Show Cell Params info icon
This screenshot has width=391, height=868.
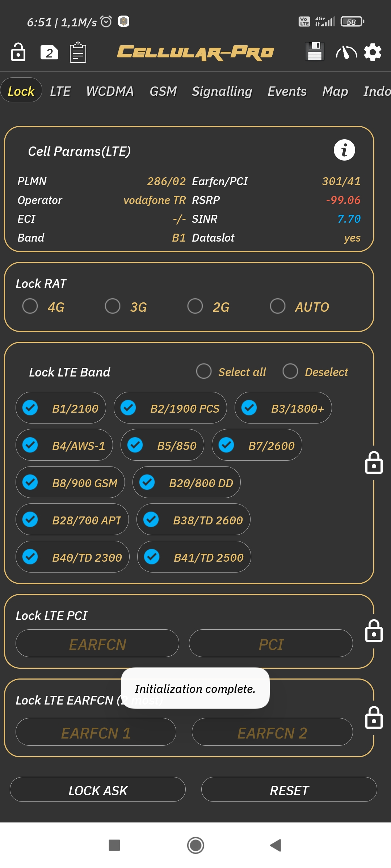tap(344, 150)
